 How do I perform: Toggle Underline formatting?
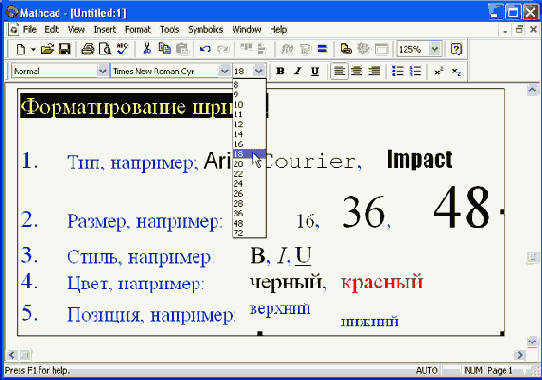(315, 71)
